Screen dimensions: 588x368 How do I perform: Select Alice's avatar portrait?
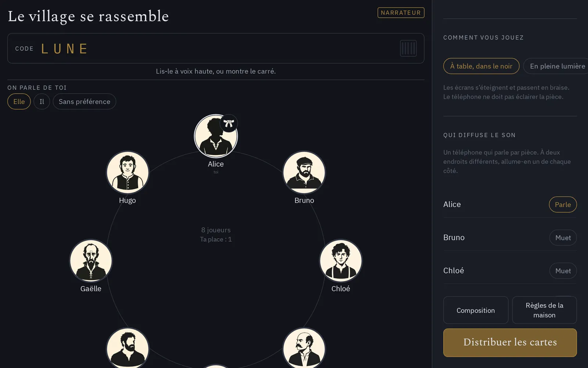point(216,136)
